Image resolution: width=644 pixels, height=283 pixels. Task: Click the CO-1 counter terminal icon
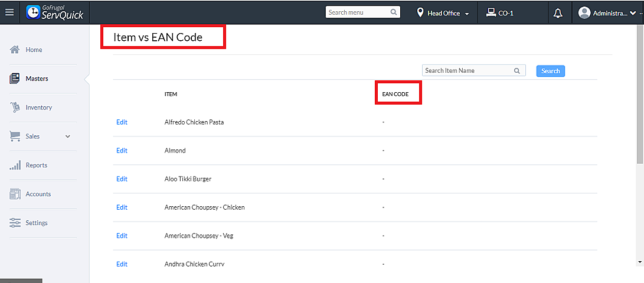[491, 12]
